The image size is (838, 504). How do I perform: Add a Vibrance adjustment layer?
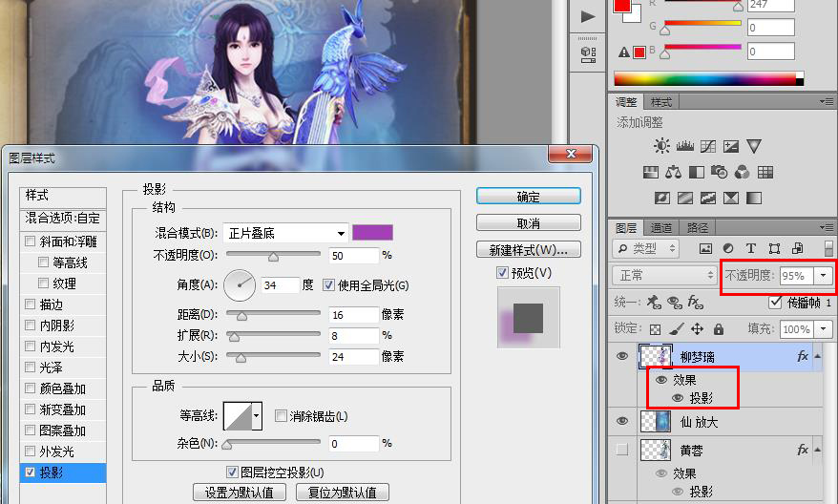[754, 146]
